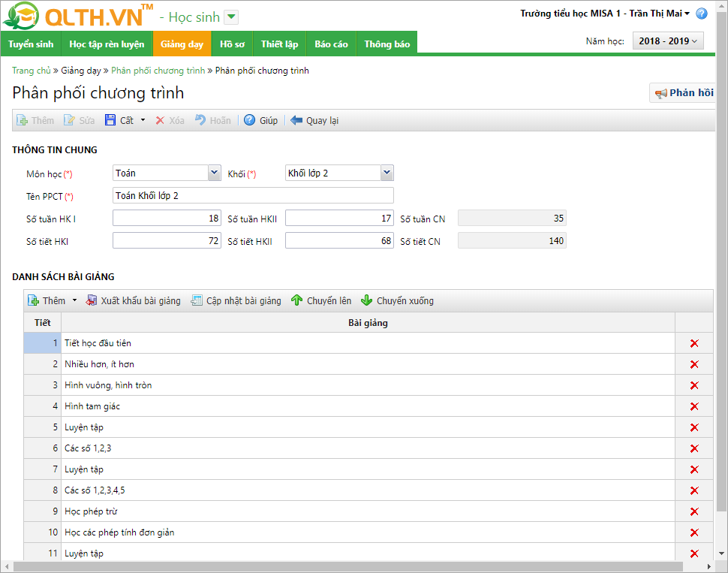
Task: Click Xuất khẩu bài giảng export icon
Action: (x=92, y=300)
